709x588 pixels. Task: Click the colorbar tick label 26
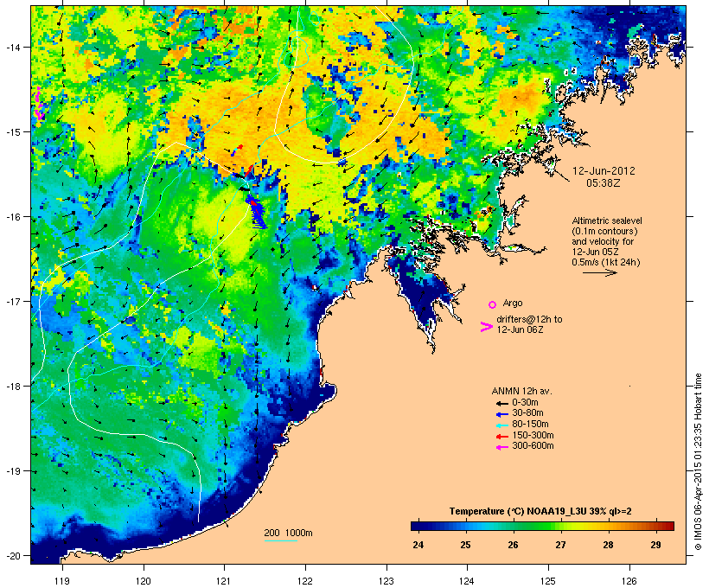point(514,545)
